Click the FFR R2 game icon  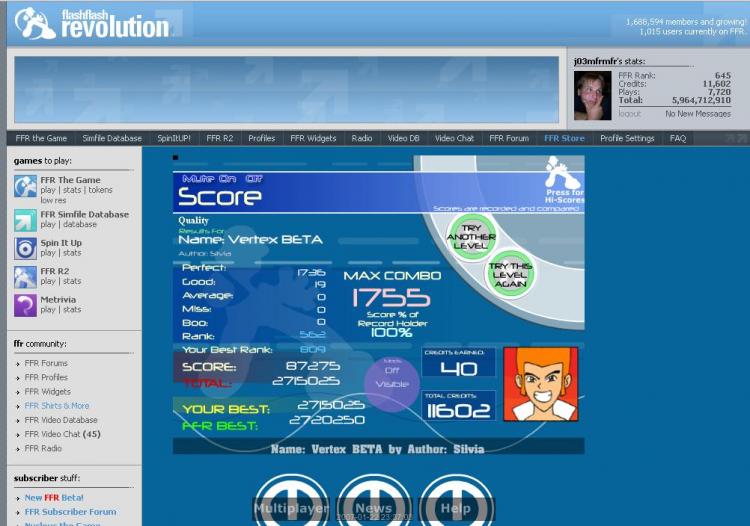coord(25,277)
